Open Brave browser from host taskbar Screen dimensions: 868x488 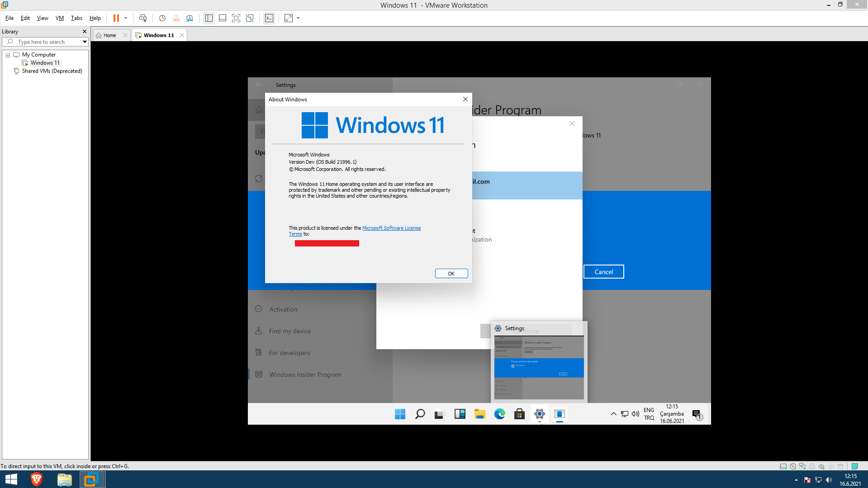pos(37,479)
